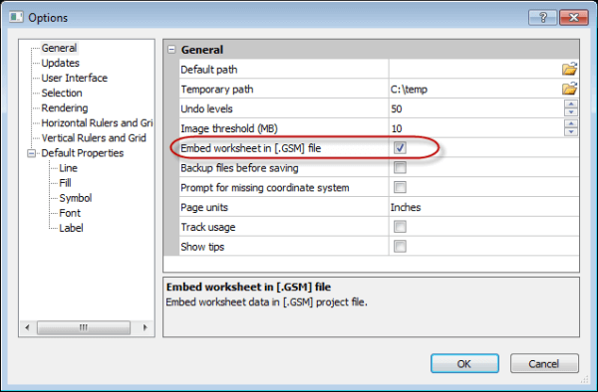
Task: Click the Options window title icon
Action: (x=16, y=17)
